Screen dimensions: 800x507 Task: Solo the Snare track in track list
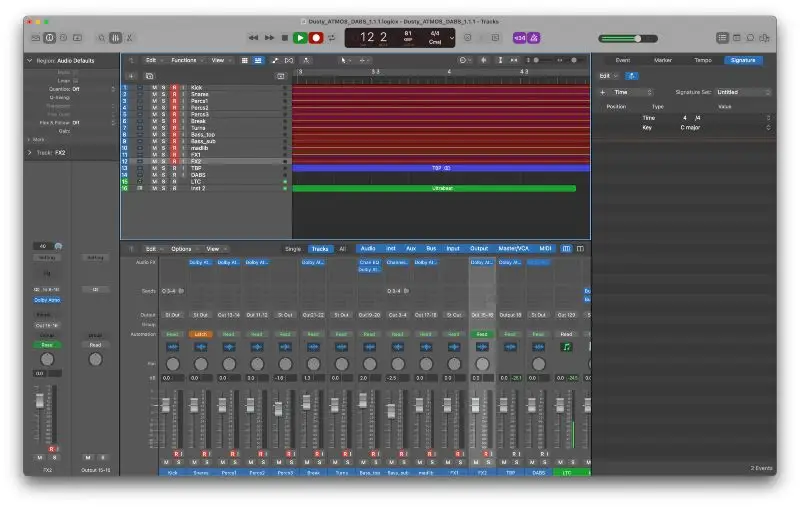coord(163,94)
